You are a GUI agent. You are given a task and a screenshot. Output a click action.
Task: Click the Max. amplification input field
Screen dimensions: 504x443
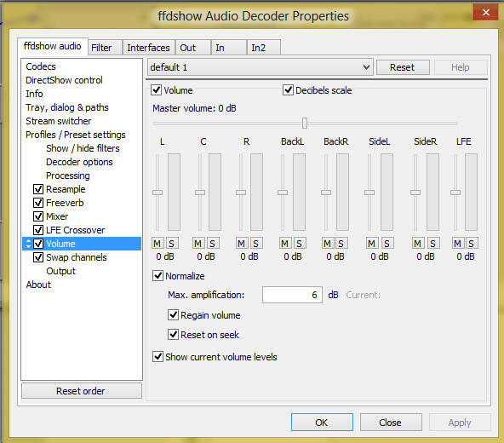click(x=292, y=295)
